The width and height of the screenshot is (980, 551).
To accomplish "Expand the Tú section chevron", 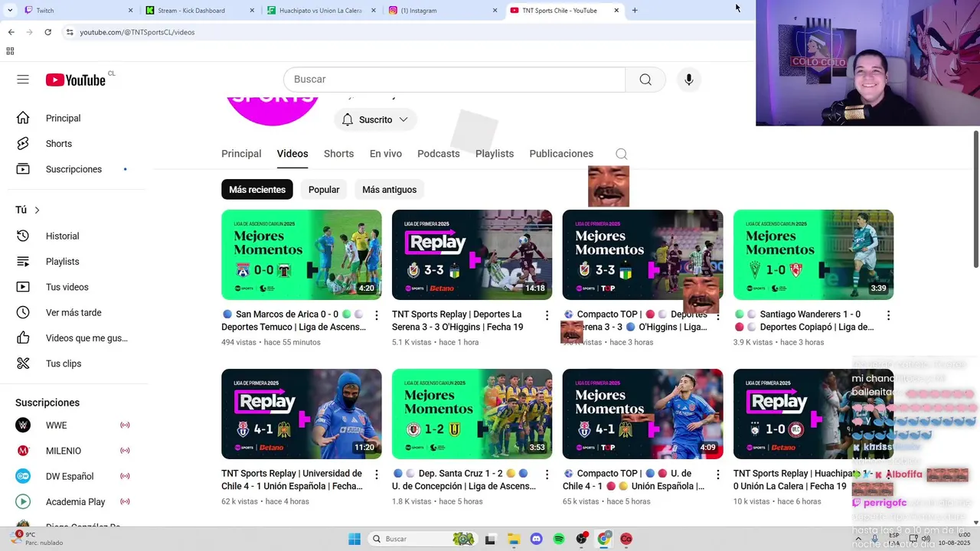I will (37, 210).
